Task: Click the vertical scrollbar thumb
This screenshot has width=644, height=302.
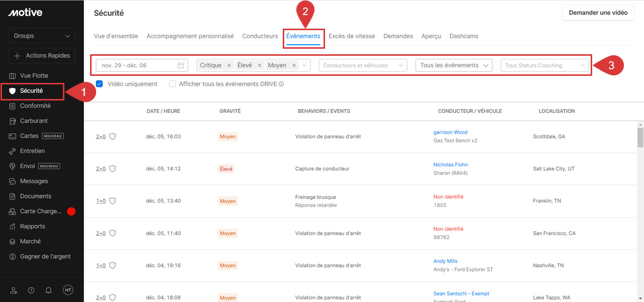Action: (640, 137)
